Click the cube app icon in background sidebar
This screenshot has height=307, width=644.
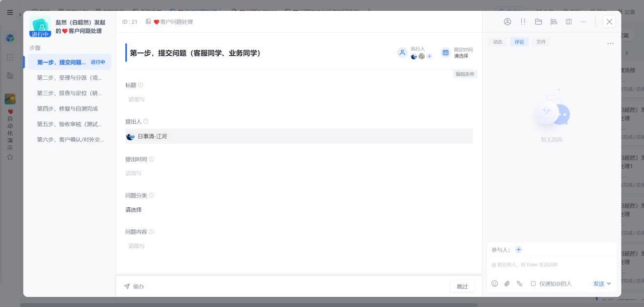coord(10,38)
